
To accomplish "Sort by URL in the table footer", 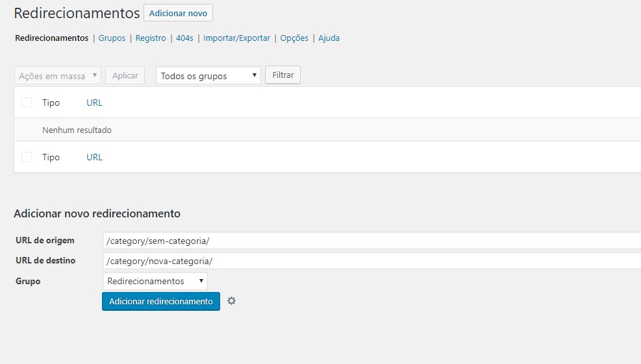I will [x=94, y=157].
